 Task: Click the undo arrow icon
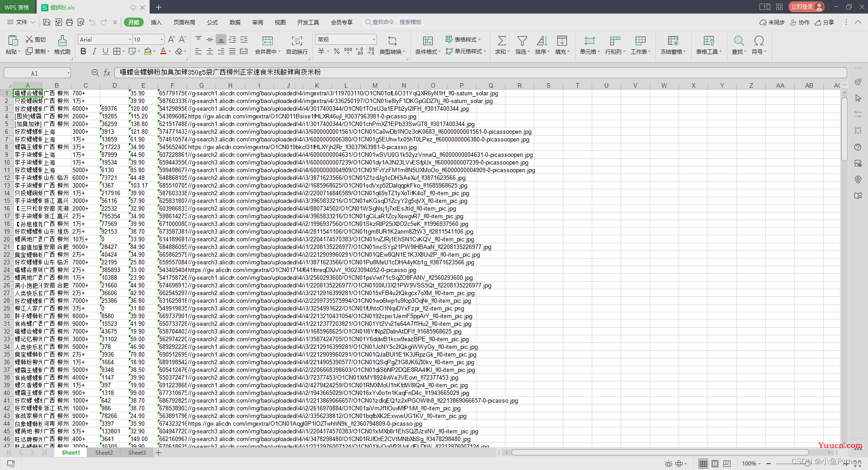(92, 22)
